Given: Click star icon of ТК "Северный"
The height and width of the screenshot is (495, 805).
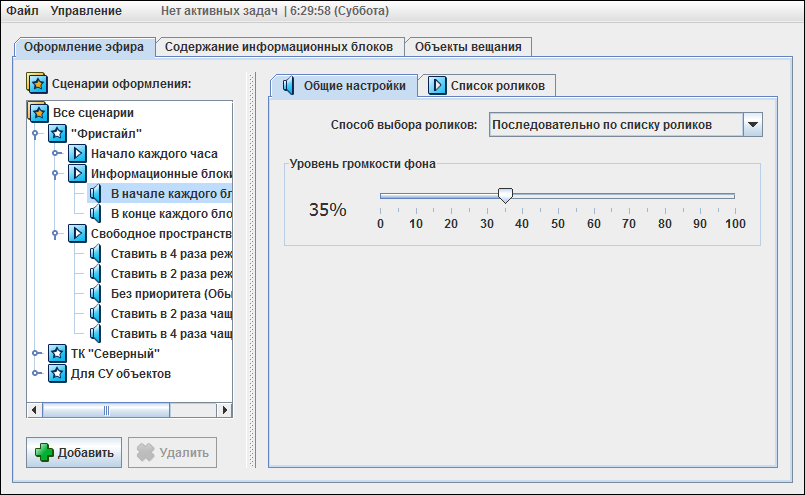Looking at the screenshot, I should (57, 354).
